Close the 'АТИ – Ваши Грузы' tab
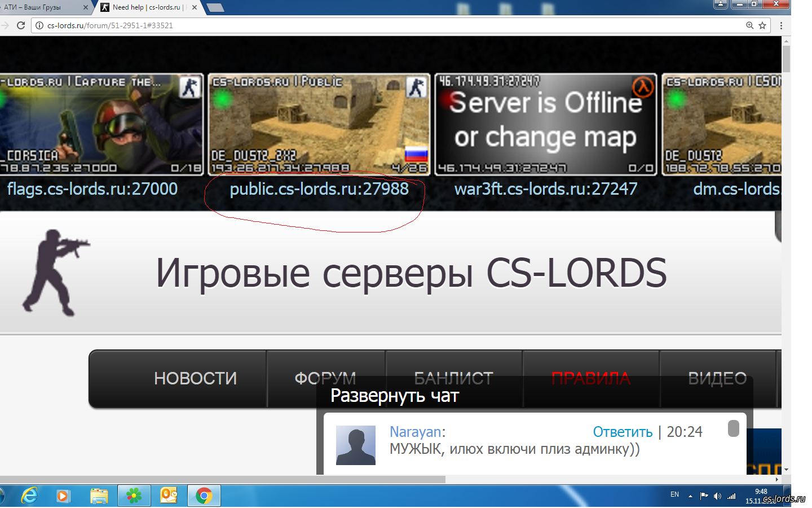812x508 pixels. (86, 7)
